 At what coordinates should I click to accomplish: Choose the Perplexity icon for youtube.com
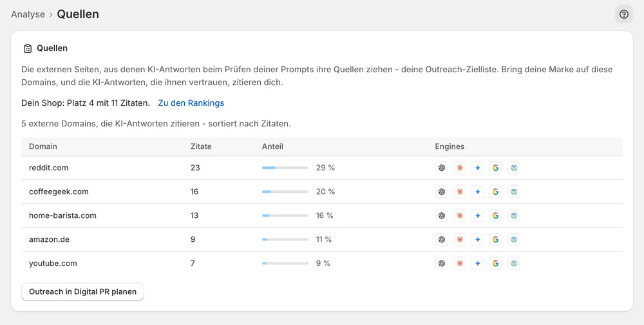[514, 263]
